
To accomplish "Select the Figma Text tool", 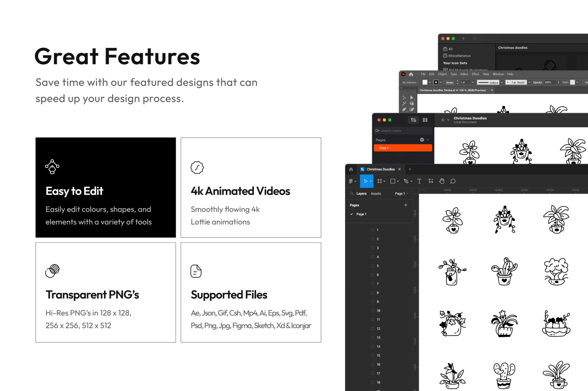I will pos(419,181).
